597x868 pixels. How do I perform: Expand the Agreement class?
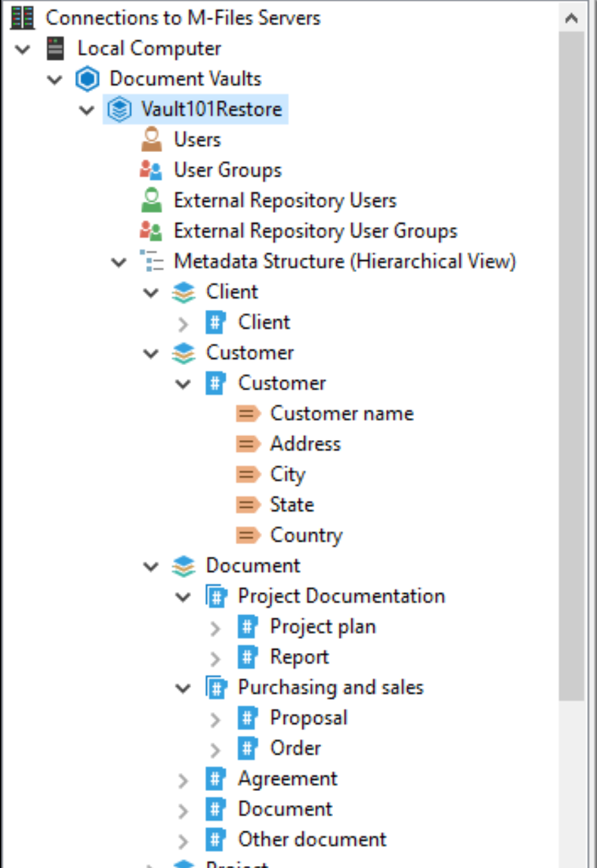[184, 780]
